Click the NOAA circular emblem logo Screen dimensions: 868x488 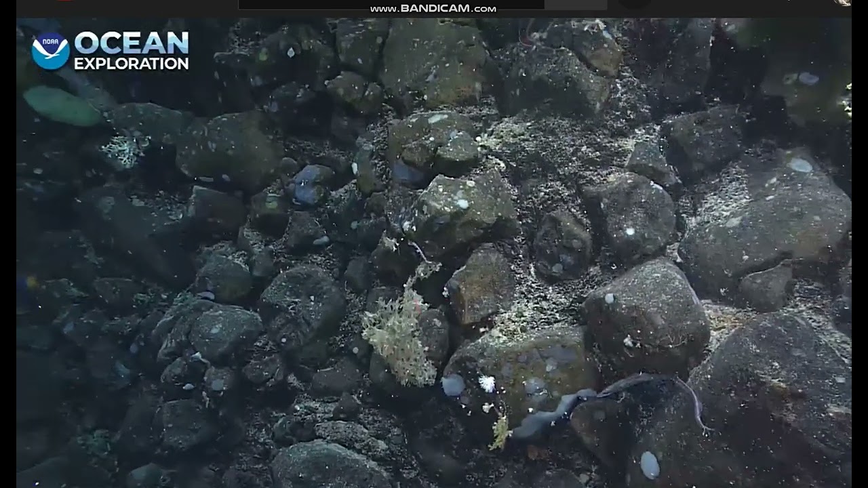pyautogui.click(x=51, y=51)
